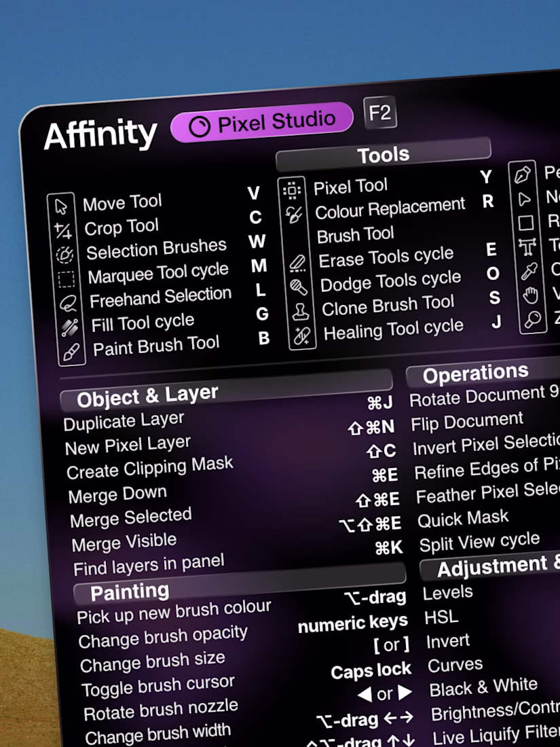This screenshot has height=747, width=560.
Task: Open the Object & Layer section header
Action: click(147, 397)
